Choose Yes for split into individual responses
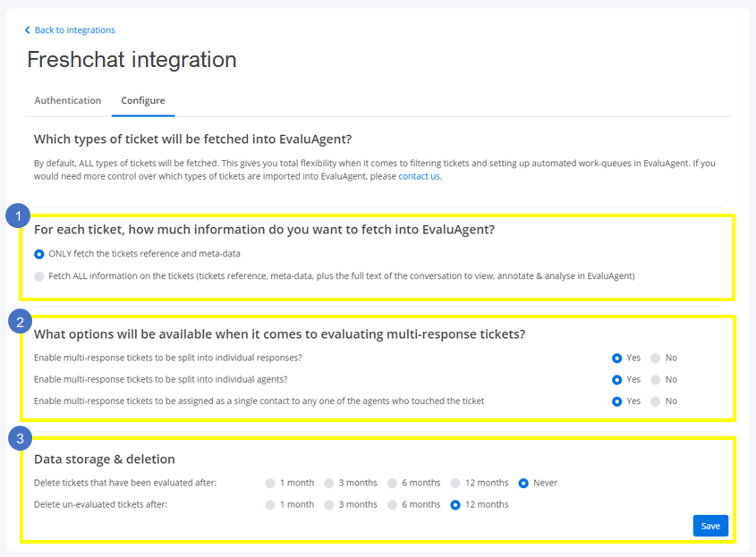The height and width of the screenshot is (557, 756). pyautogui.click(x=616, y=358)
